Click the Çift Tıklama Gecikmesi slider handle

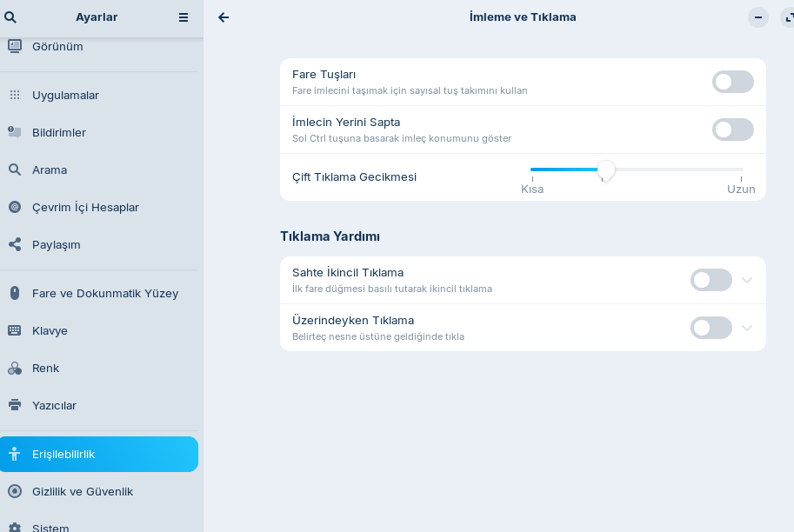point(606,170)
